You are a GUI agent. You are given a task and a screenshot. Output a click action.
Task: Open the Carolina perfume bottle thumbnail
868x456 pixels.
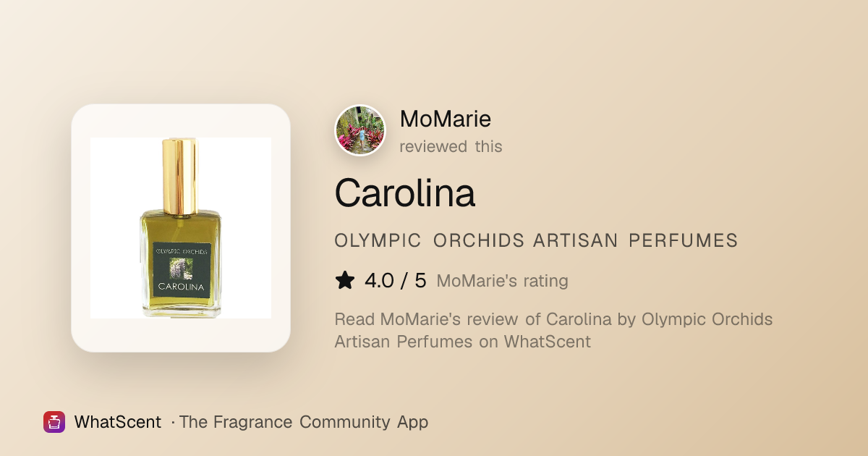click(x=181, y=228)
